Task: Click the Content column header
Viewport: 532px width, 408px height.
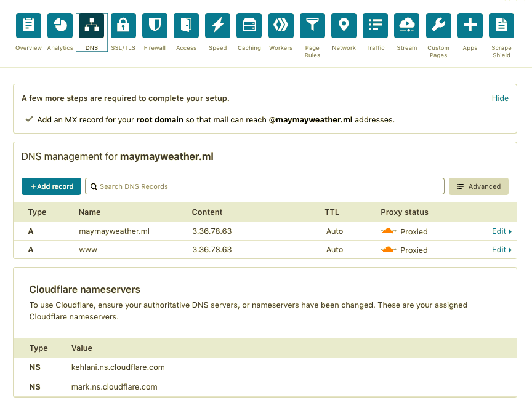Action: pyautogui.click(x=208, y=212)
